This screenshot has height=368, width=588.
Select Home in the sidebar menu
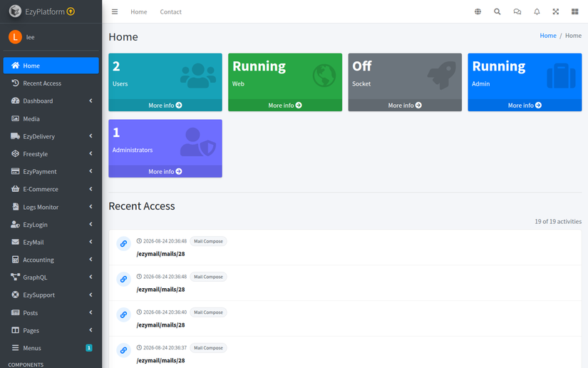pos(51,66)
